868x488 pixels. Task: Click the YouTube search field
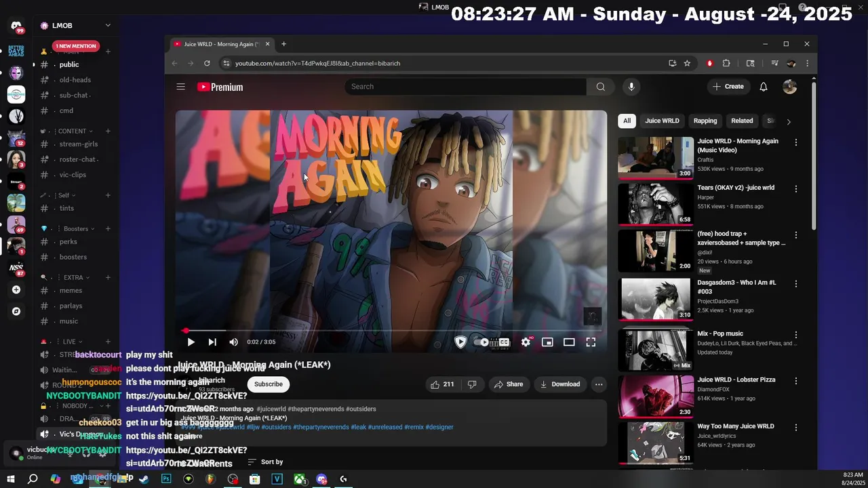click(x=465, y=87)
